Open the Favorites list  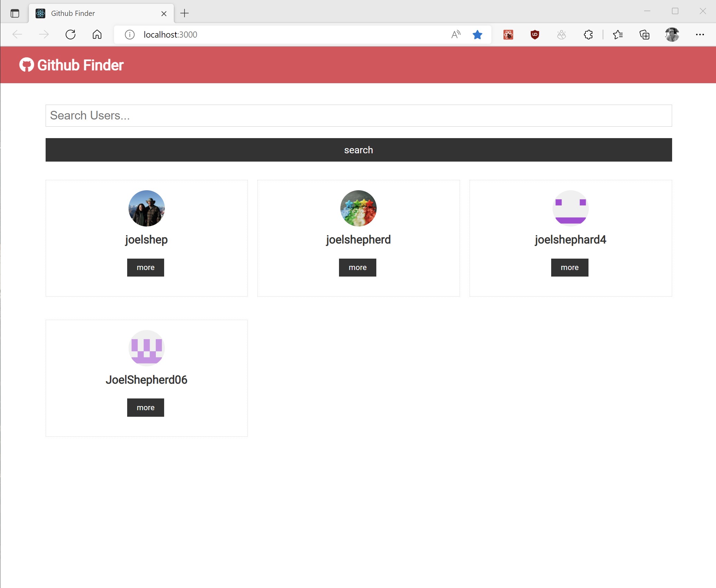(x=618, y=35)
